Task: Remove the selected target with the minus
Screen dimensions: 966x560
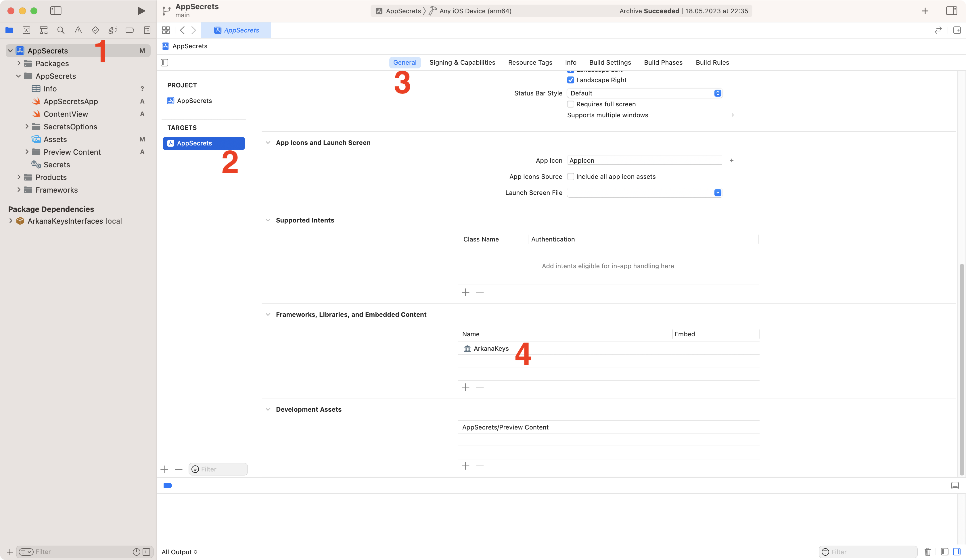Action: click(x=179, y=469)
